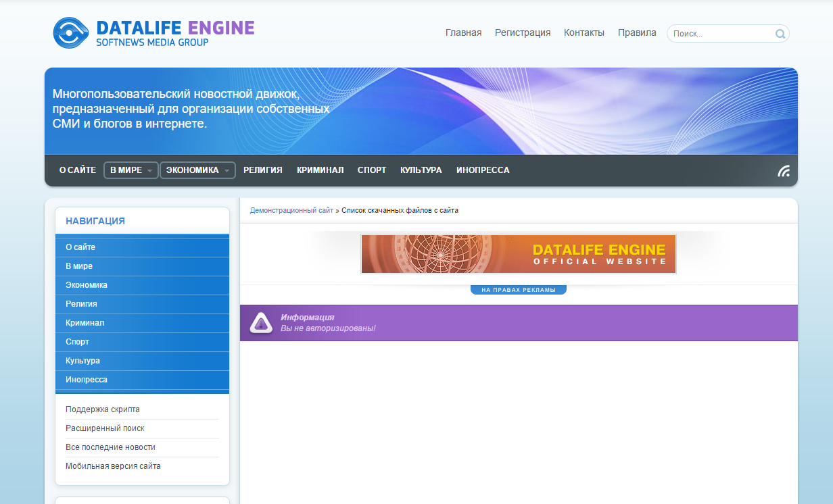This screenshot has width=833, height=504.
Task: Select Инопресса in sidebar navigation
Action: 142,380
